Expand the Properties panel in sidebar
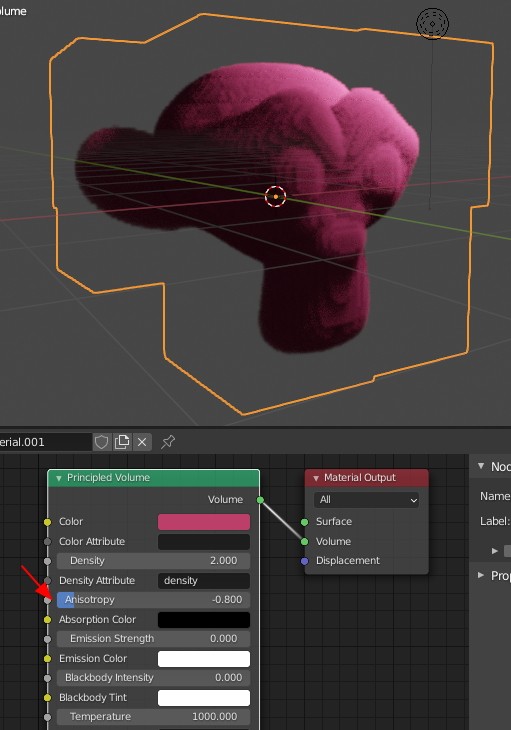 point(481,575)
